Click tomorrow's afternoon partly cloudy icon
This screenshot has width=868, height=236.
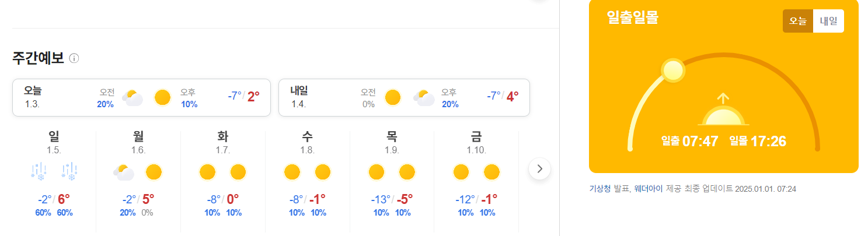424,97
